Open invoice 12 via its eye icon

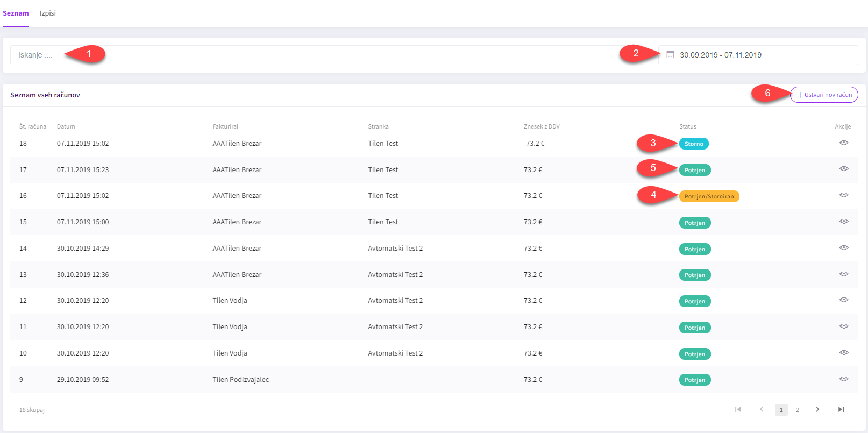pos(844,300)
